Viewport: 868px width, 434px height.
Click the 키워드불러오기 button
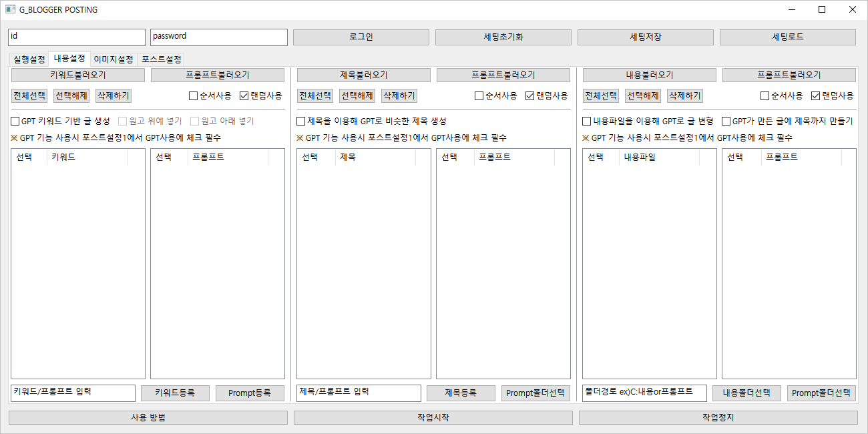[78, 75]
